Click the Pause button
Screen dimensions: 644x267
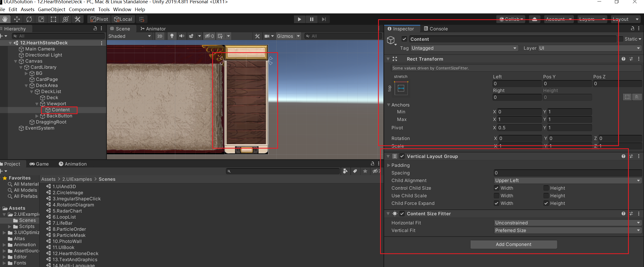pyautogui.click(x=311, y=19)
